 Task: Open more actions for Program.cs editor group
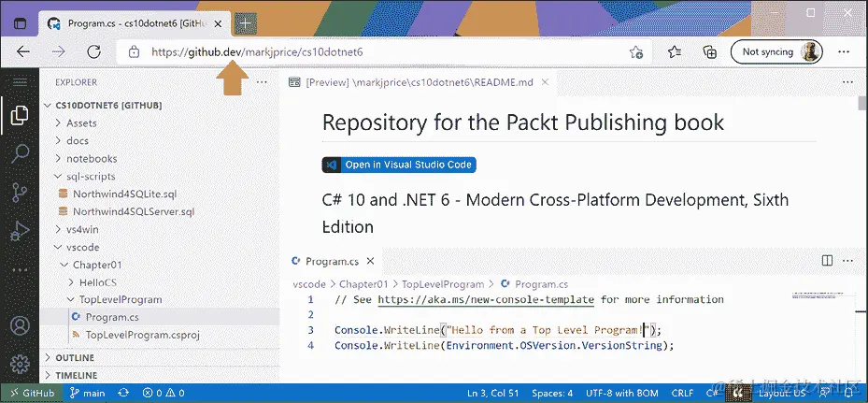point(847,261)
